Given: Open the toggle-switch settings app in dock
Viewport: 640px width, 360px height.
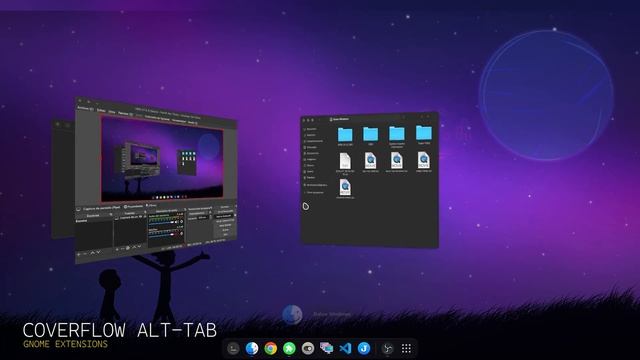Looking at the screenshot, I should pos(308,348).
